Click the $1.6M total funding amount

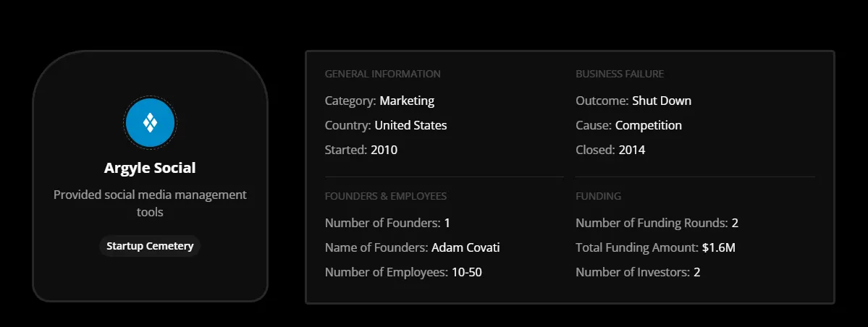click(719, 247)
